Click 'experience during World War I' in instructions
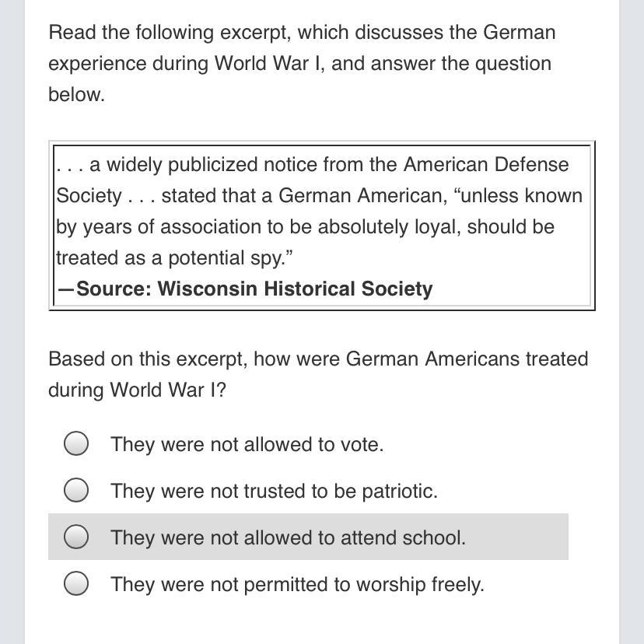Viewport: 644px width, 644px height. [x=186, y=64]
